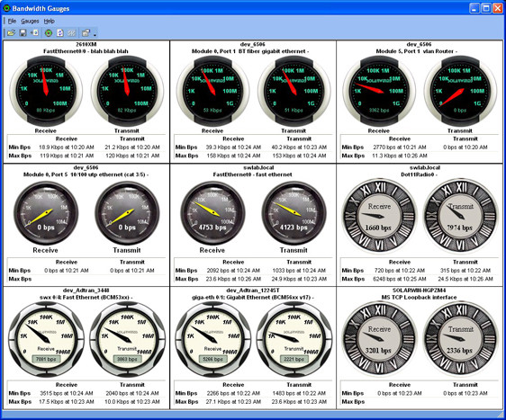Click '3515 bps at 10:24 AM' value
Viewport: 506px width, 420px height.
(67, 393)
